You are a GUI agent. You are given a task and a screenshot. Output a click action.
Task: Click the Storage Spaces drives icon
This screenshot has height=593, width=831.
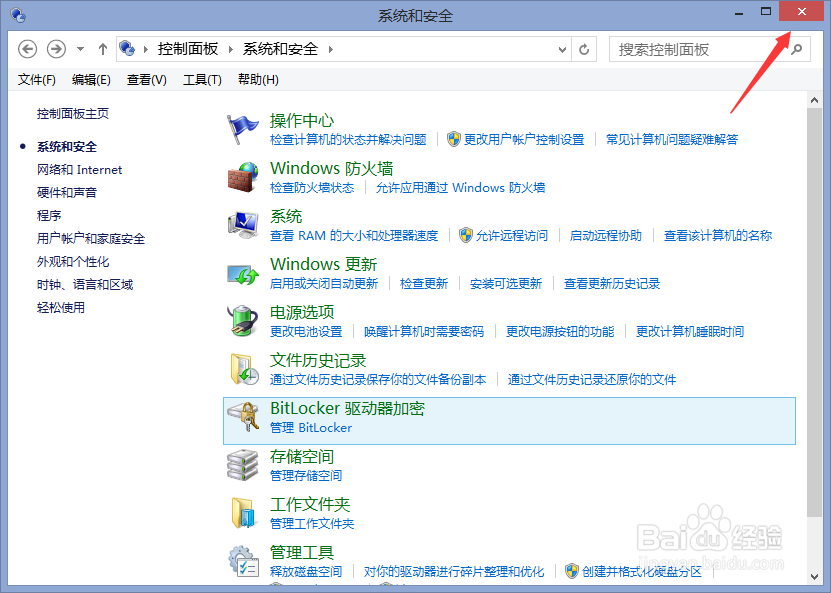243,465
